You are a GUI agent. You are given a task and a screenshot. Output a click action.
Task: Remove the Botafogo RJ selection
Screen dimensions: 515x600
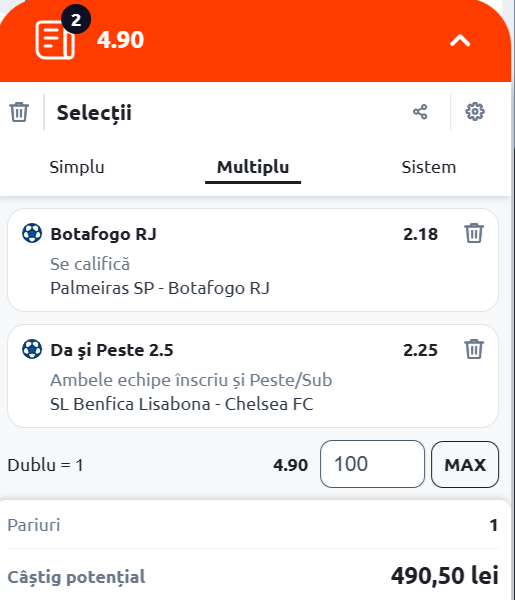(x=474, y=233)
